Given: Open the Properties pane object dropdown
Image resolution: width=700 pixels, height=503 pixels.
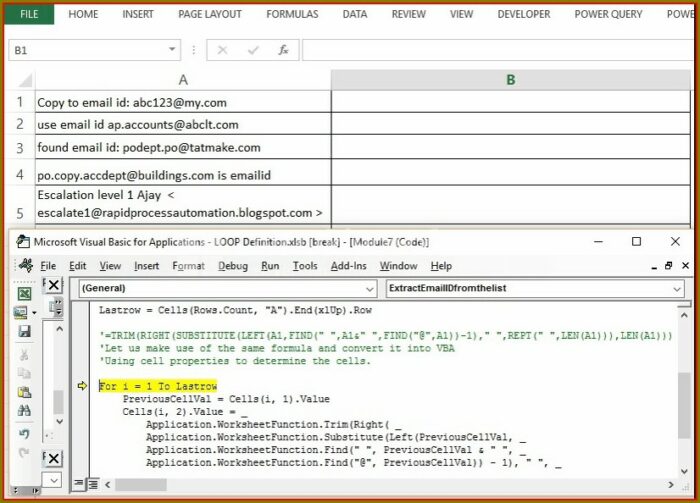Looking at the screenshot, I should point(53,480).
